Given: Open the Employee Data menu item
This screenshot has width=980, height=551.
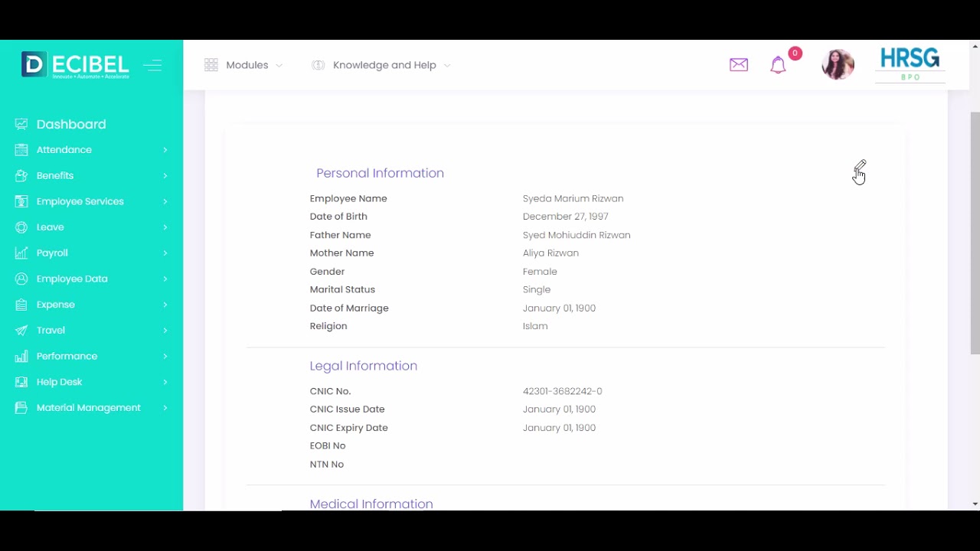Looking at the screenshot, I should pos(72,279).
